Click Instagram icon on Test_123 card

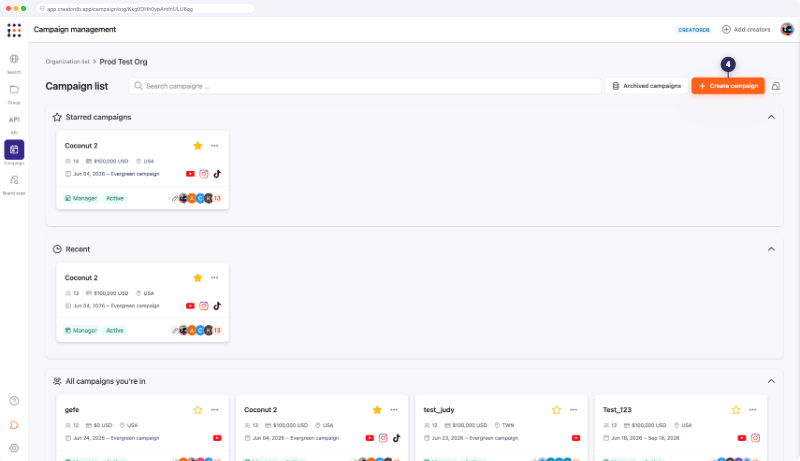(x=756, y=438)
